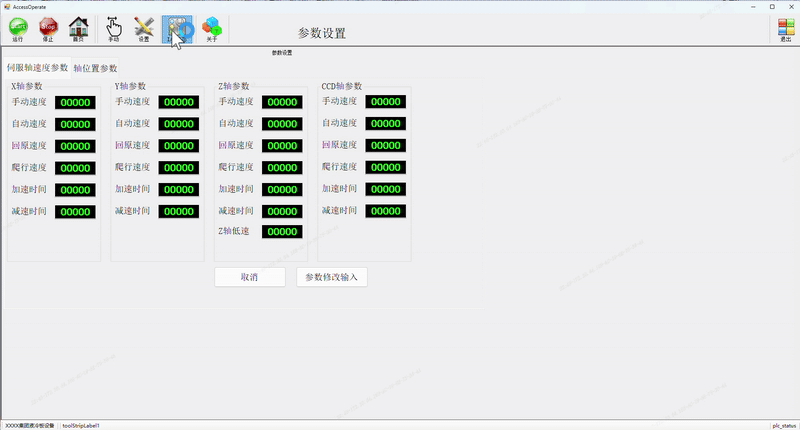Click Y轴 爬行速度 value field
This screenshot has width=800, height=430.
(179, 168)
